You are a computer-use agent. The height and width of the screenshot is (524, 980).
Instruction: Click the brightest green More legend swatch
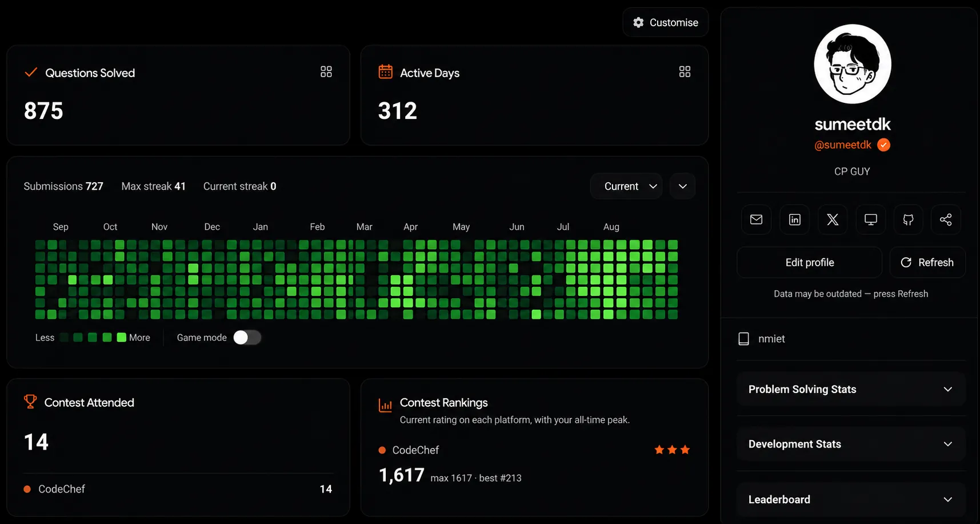[121, 338]
